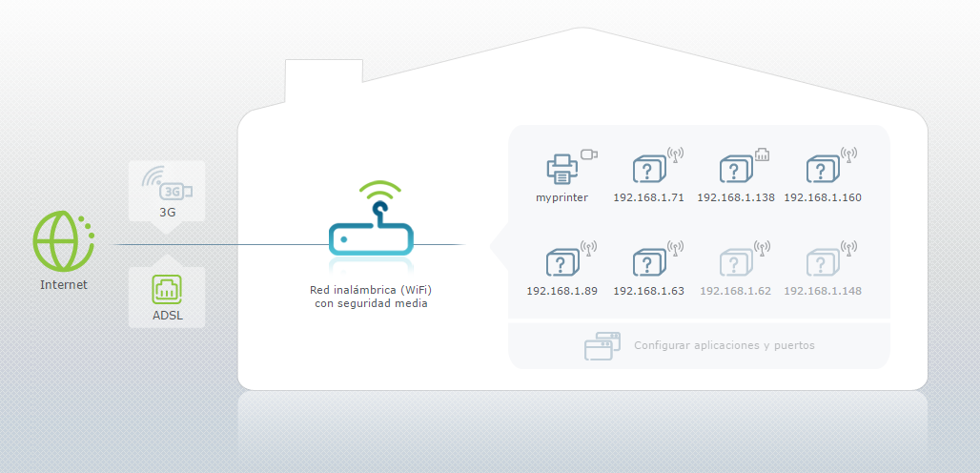
Task: Open the myprinter device icon
Action: click(562, 169)
